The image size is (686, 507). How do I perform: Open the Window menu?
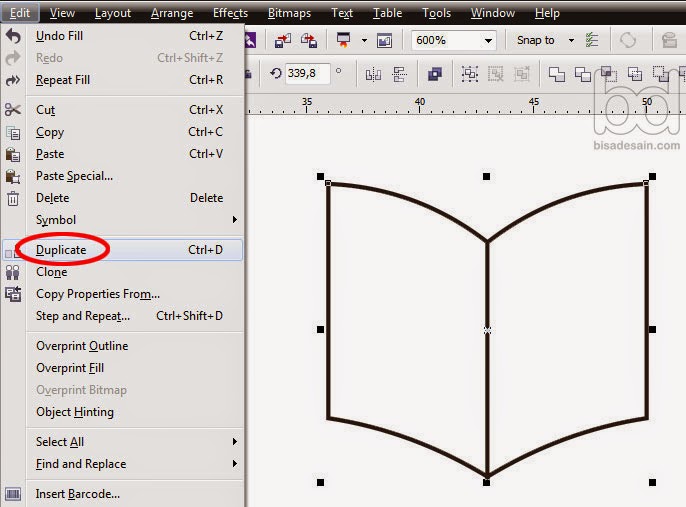click(493, 13)
